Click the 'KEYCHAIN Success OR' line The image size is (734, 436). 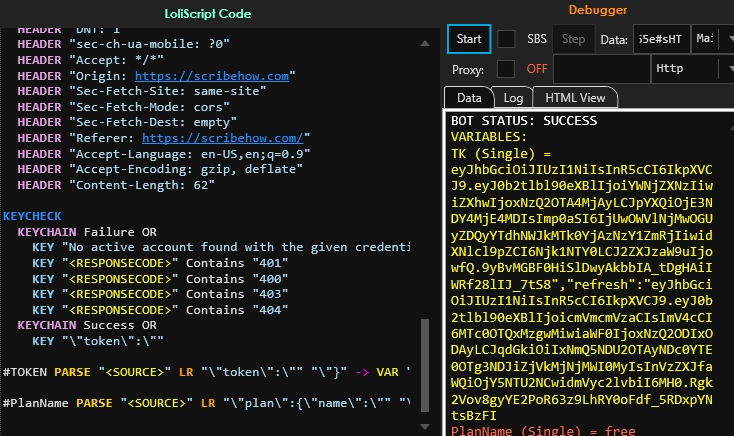click(87, 325)
